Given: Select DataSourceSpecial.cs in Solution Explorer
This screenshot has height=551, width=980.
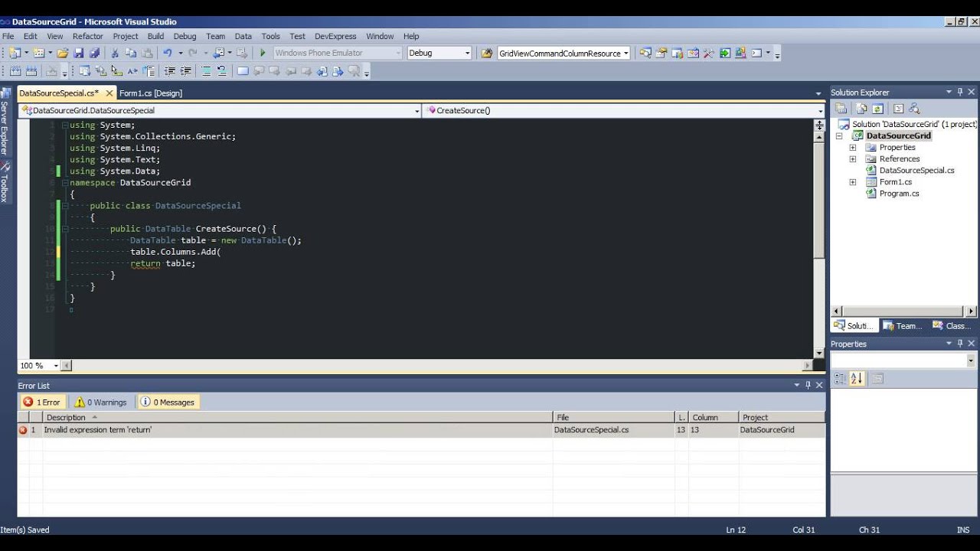Looking at the screenshot, I should (x=916, y=170).
